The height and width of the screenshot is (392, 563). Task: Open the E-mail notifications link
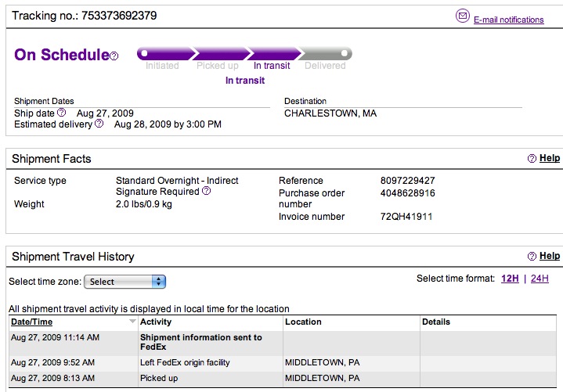(508, 20)
